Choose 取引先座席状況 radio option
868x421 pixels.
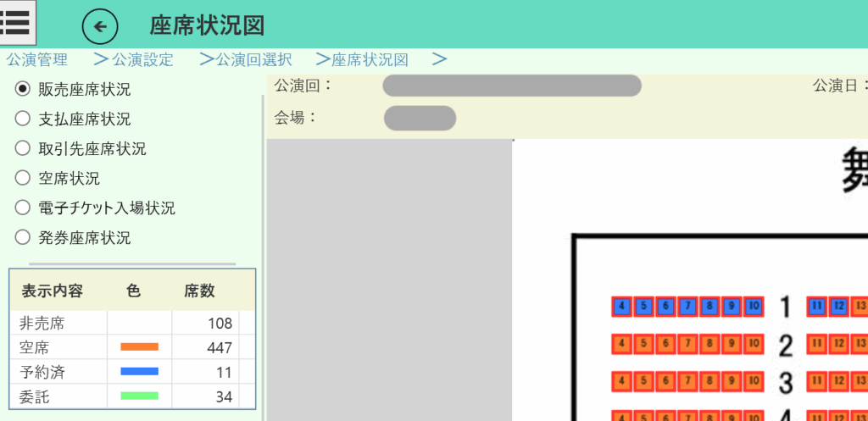(23, 148)
